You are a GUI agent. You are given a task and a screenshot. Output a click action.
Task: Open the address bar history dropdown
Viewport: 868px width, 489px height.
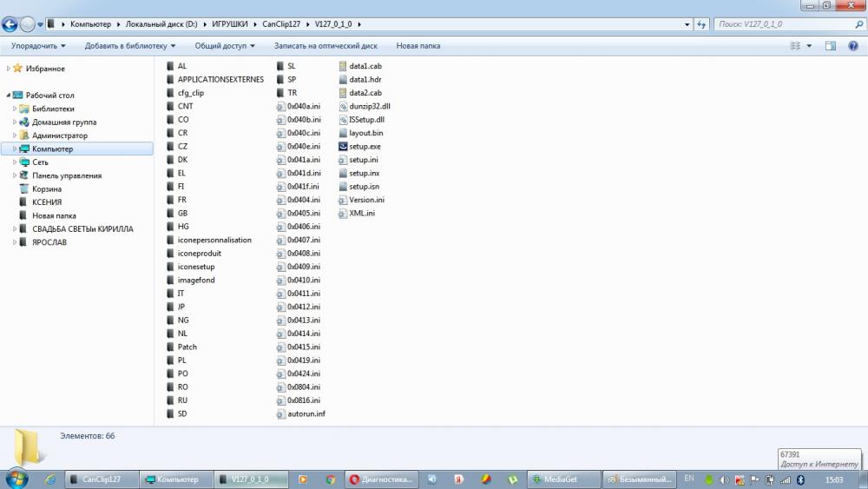687,24
